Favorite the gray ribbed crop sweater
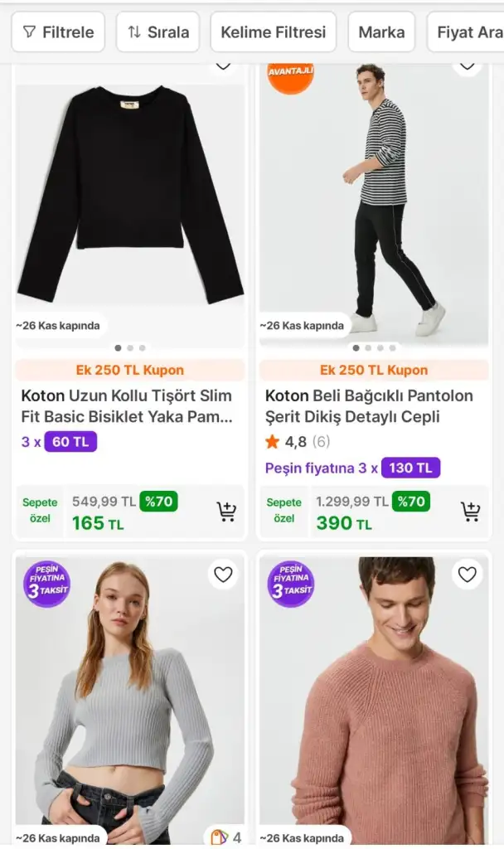Viewport: 504px width, 849px height. click(223, 574)
